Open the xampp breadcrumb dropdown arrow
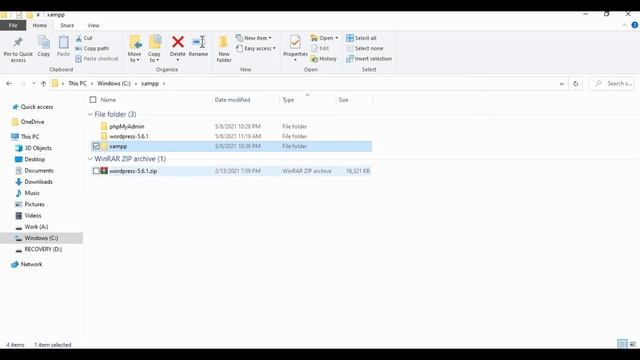Screen dimensions: 640x360 [164, 84]
